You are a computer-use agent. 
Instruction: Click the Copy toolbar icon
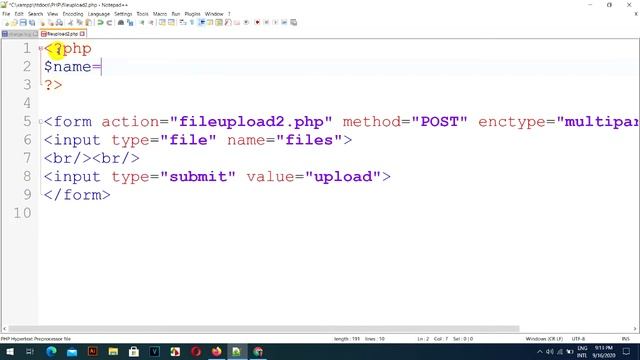pyautogui.click(x=79, y=22)
